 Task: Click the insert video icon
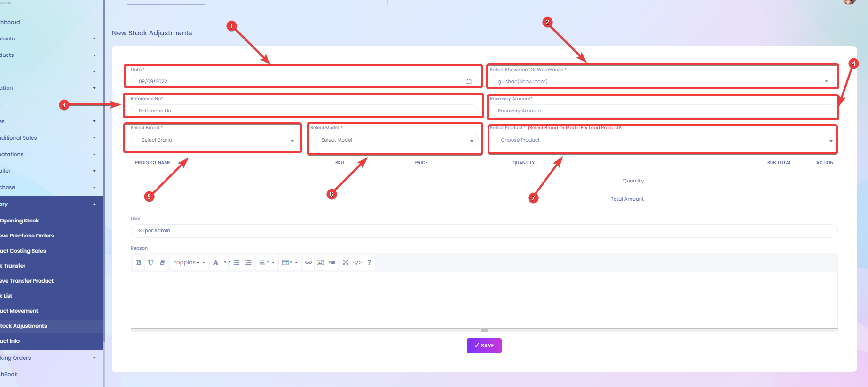pyautogui.click(x=332, y=262)
